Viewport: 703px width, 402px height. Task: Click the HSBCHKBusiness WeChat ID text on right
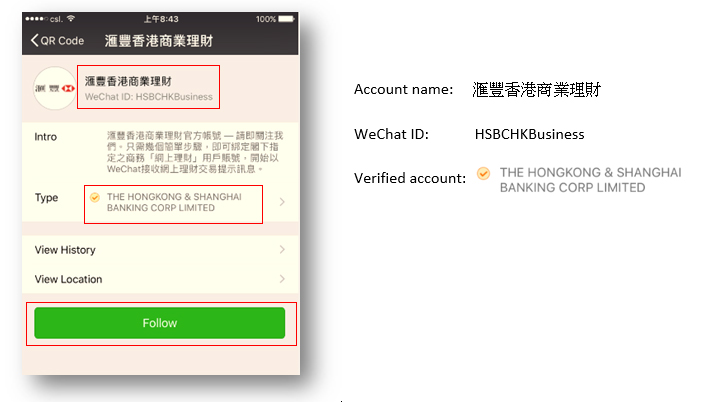click(529, 134)
